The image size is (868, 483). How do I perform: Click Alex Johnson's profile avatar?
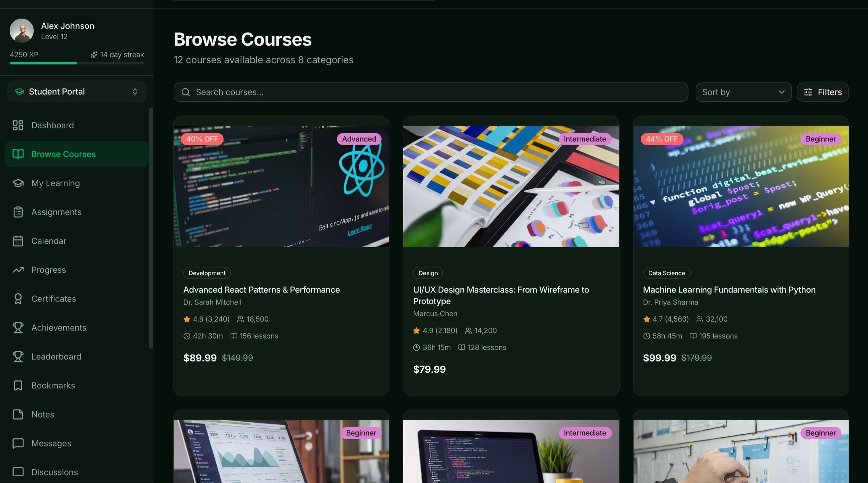pos(22,31)
